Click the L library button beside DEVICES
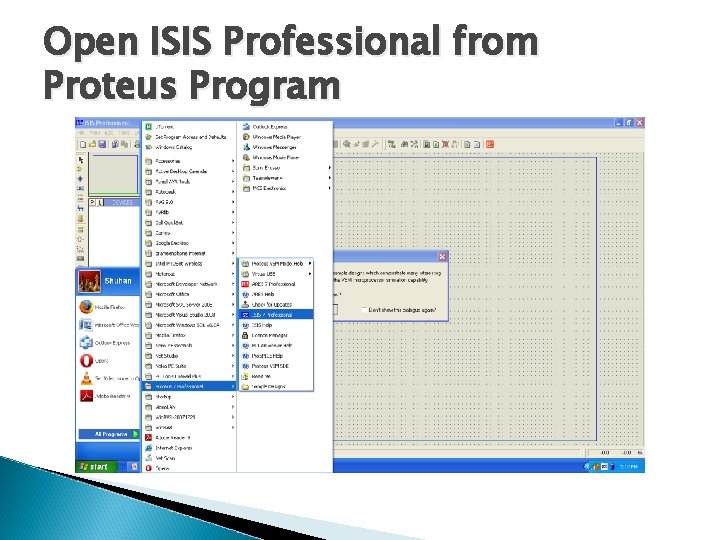The height and width of the screenshot is (540, 720). point(100,202)
